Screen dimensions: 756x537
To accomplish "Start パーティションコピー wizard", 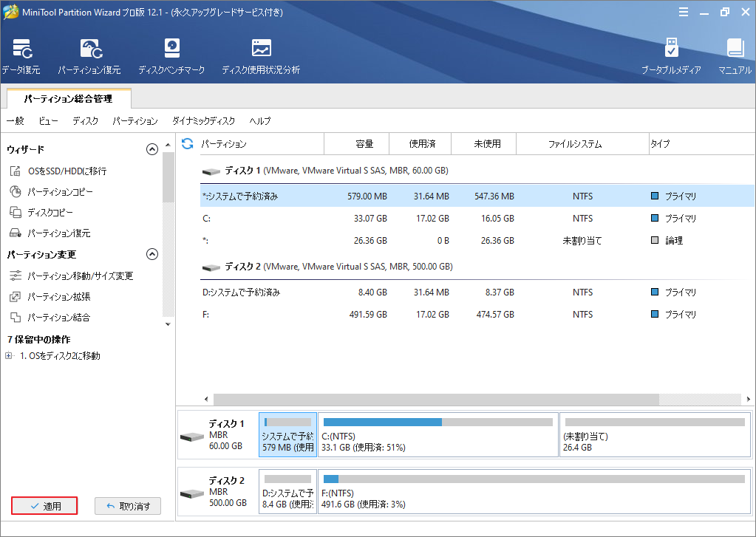I will tap(51, 192).
